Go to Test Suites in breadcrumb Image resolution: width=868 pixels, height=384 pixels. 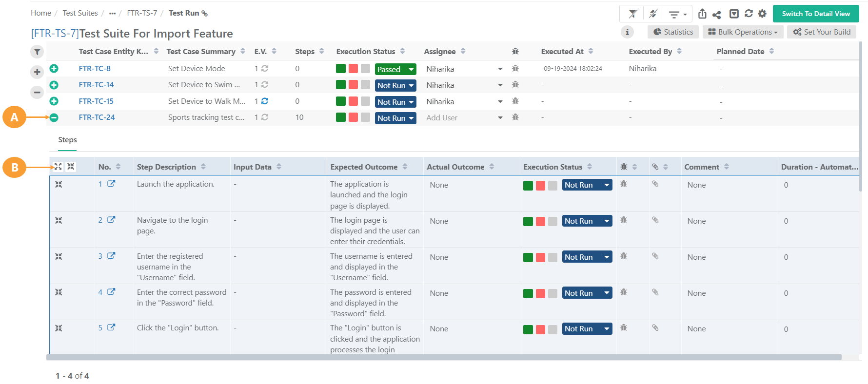80,13
